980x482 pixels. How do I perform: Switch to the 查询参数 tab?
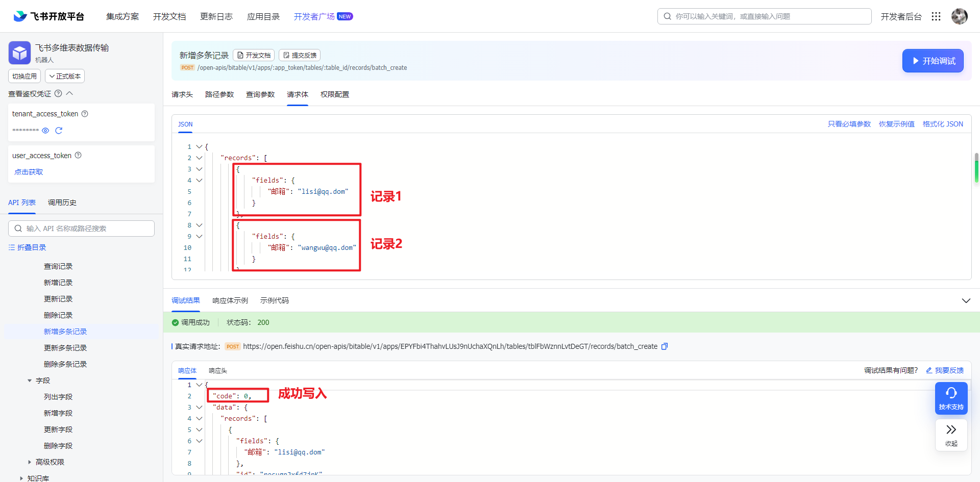pyautogui.click(x=260, y=94)
